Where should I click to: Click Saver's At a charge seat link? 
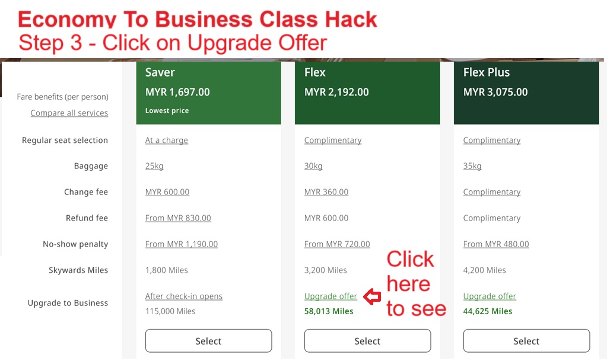pyautogui.click(x=167, y=141)
